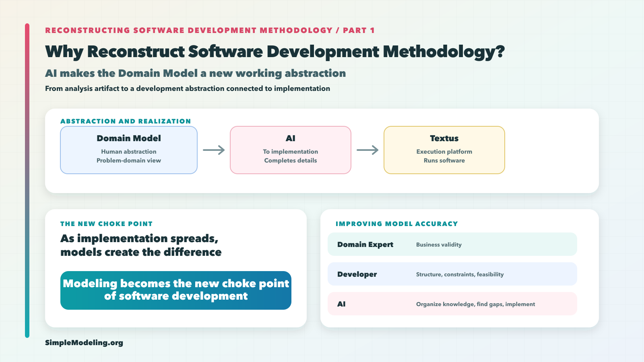Click As implementation spreads headline text
Screen dimensions: 644x362
141,245
